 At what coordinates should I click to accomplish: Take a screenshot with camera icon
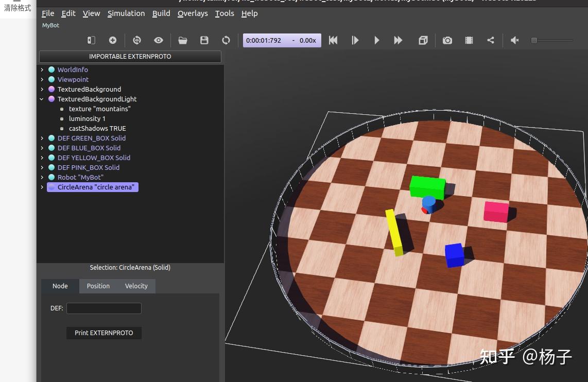click(447, 40)
